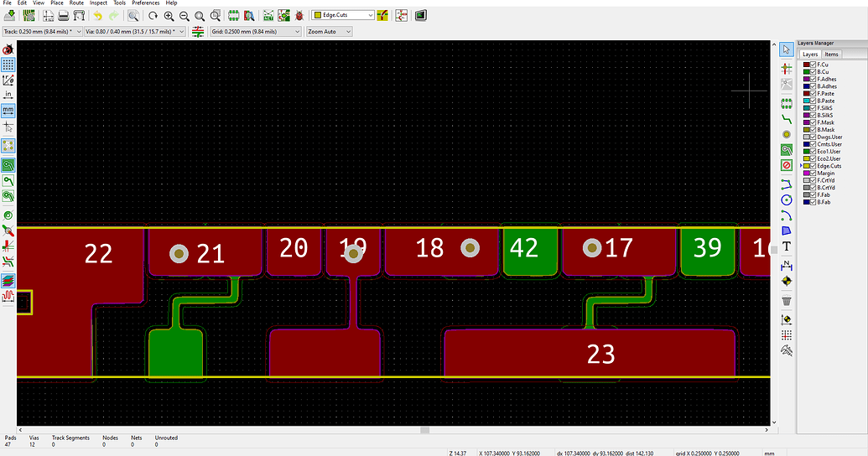Open the Inspect menu

pyautogui.click(x=98, y=3)
